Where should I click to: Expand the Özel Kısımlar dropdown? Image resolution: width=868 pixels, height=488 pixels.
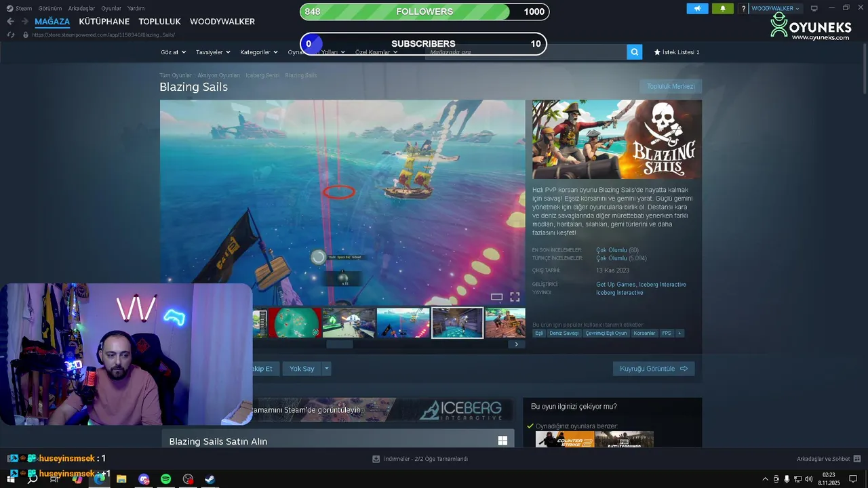click(x=376, y=52)
